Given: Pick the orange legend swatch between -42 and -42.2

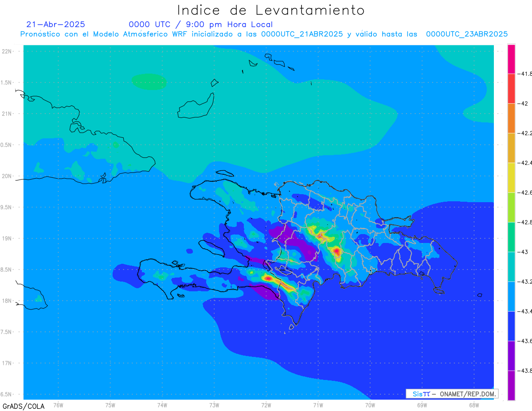Looking at the screenshot, I should 511,118.
